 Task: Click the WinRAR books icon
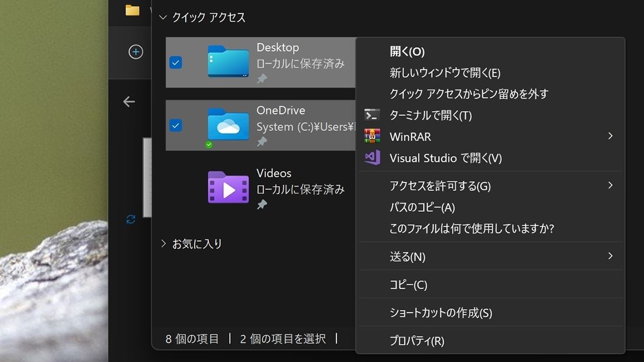click(372, 136)
